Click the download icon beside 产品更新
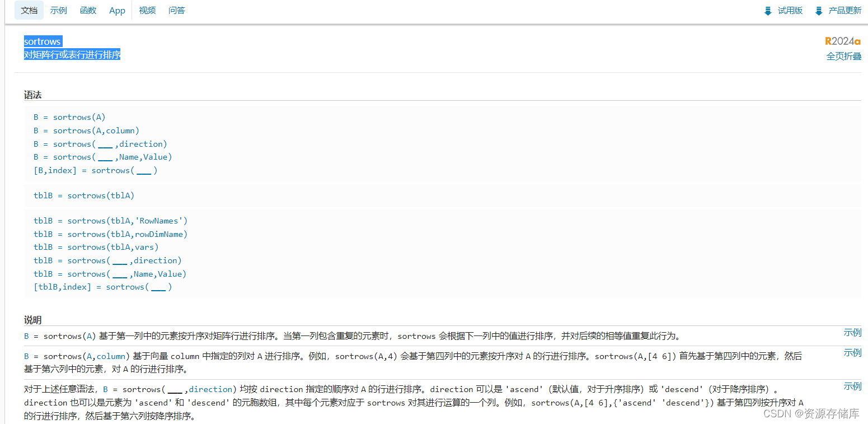The image size is (868, 424). click(x=819, y=10)
